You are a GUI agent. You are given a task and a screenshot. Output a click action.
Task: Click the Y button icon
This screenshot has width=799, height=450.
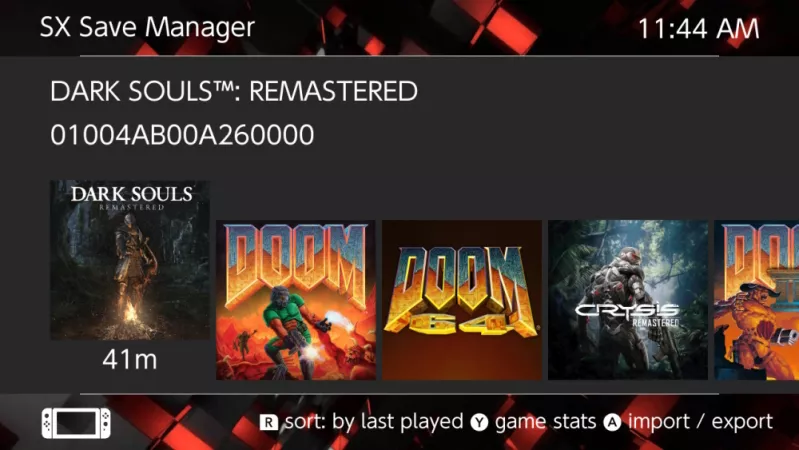(x=479, y=422)
